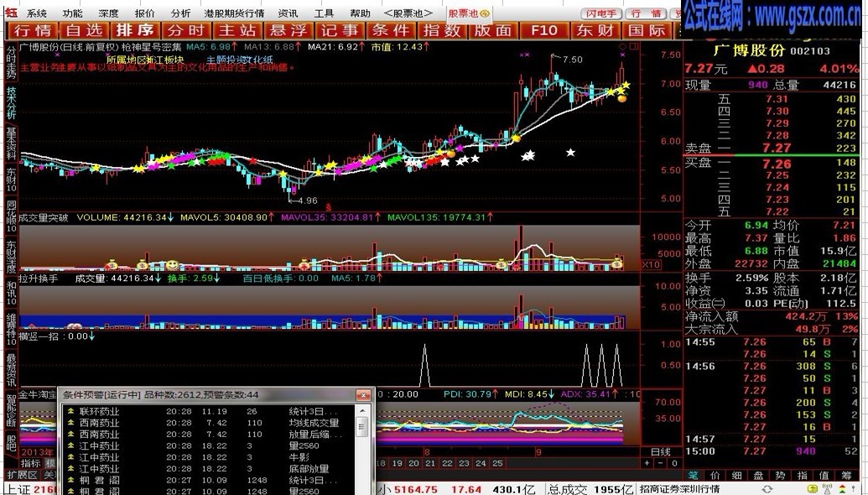Select the 笔 tab in the trades panel

(694, 475)
